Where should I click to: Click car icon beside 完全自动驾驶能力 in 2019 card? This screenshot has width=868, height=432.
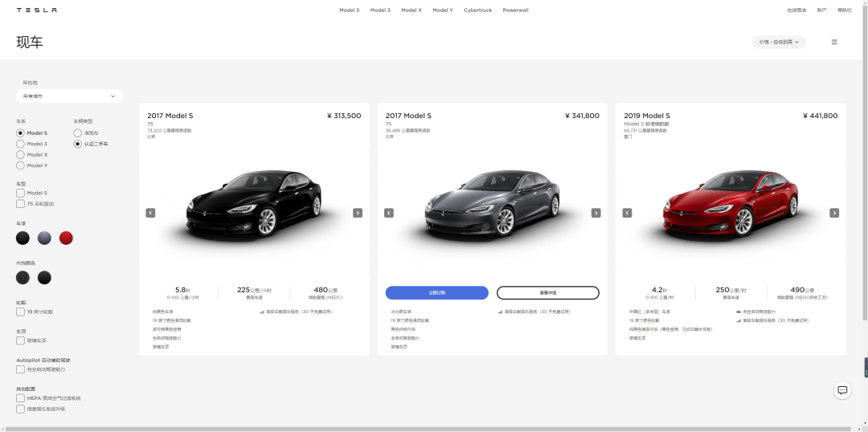pyautogui.click(x=739, y=312)
